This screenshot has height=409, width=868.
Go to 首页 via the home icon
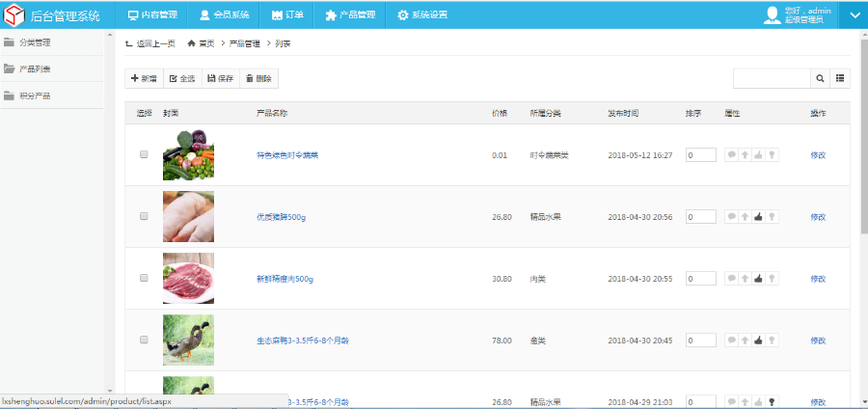point(192,43)
